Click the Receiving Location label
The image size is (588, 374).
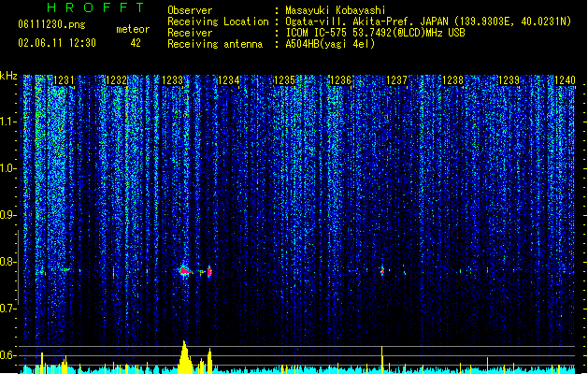point(218,22)
